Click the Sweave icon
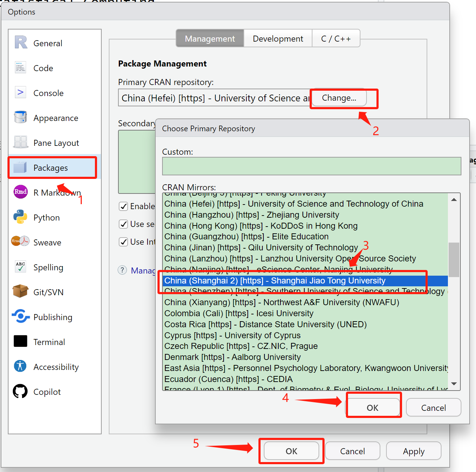This screenshot has height=472, width=476. click(20, 241)
